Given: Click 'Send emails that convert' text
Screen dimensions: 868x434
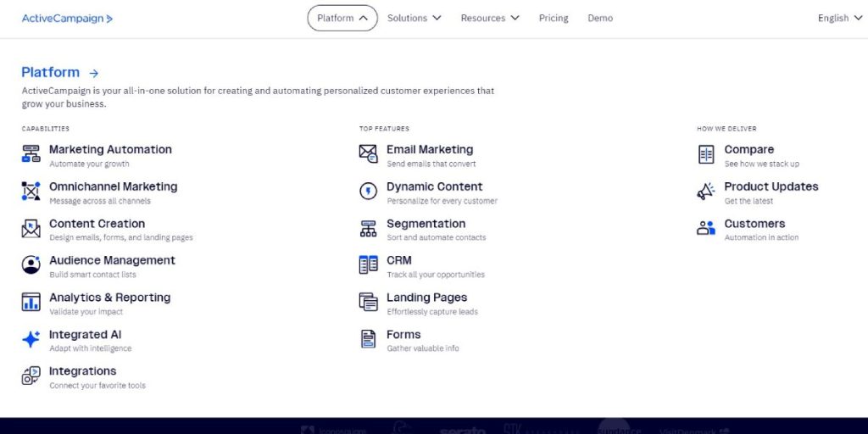Looking at the screenshot, I should click(431, 164).
